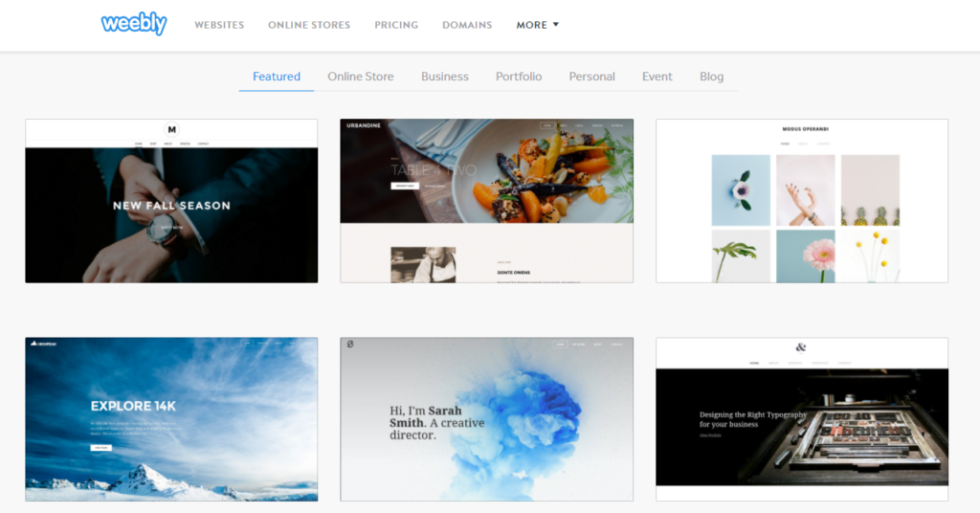980x513 pixels.
Task: Click the Weebly logo
Action: point(134,24)
